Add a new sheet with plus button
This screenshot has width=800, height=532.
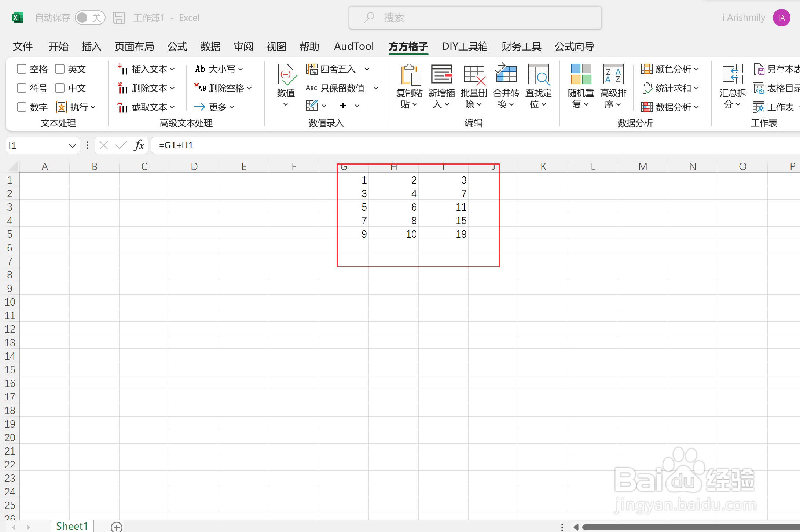coord(117,527)
